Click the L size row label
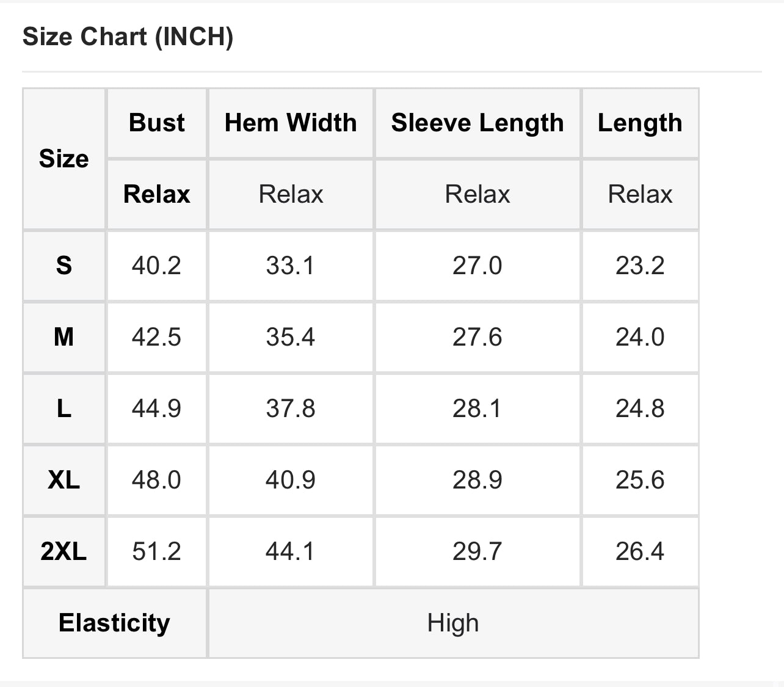The width and height of the screenshot is (784, 687). click(64, 409)
